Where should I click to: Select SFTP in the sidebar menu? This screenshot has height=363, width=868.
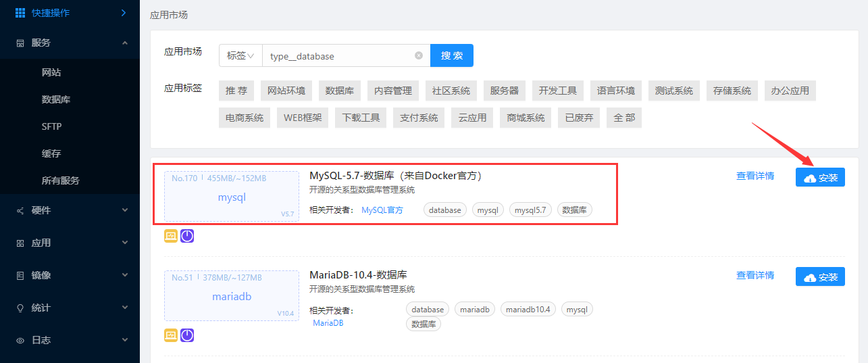click(51, 126)
